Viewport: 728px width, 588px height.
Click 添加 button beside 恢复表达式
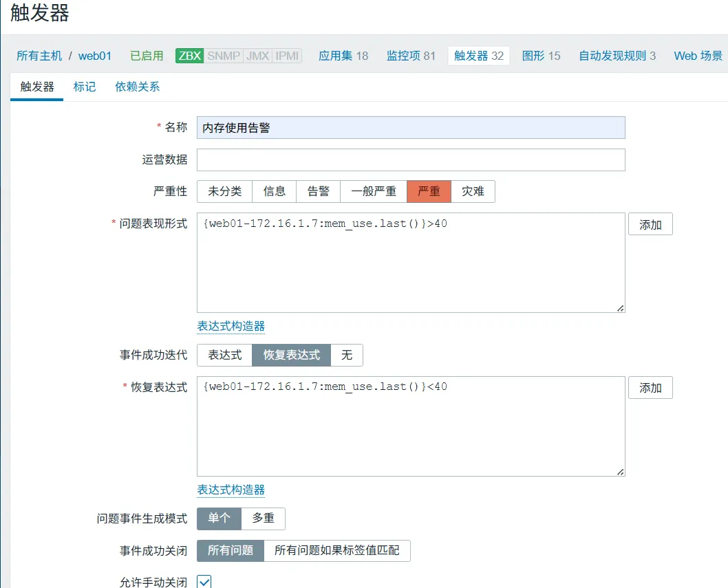(650, 388)
